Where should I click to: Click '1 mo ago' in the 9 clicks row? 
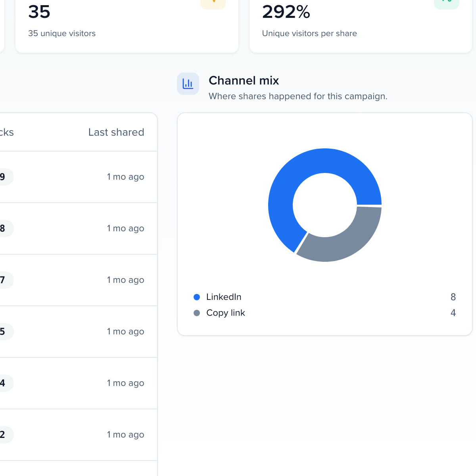pos(125,177)
